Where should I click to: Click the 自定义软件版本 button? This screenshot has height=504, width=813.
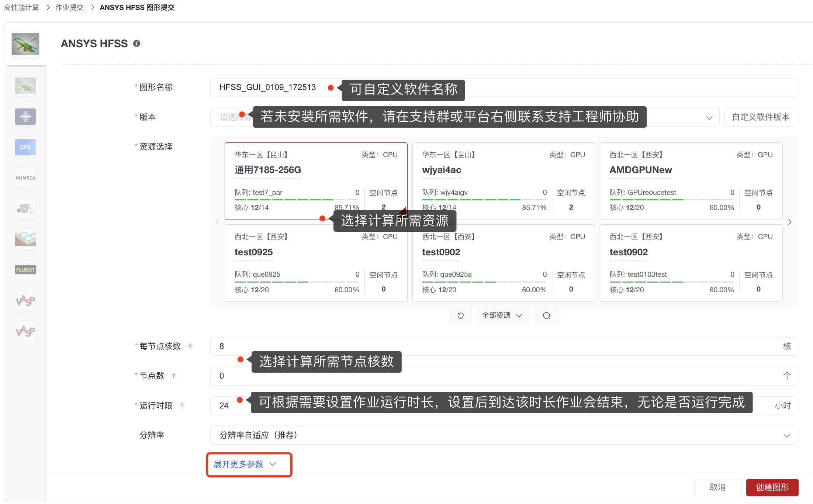(760, 117)
